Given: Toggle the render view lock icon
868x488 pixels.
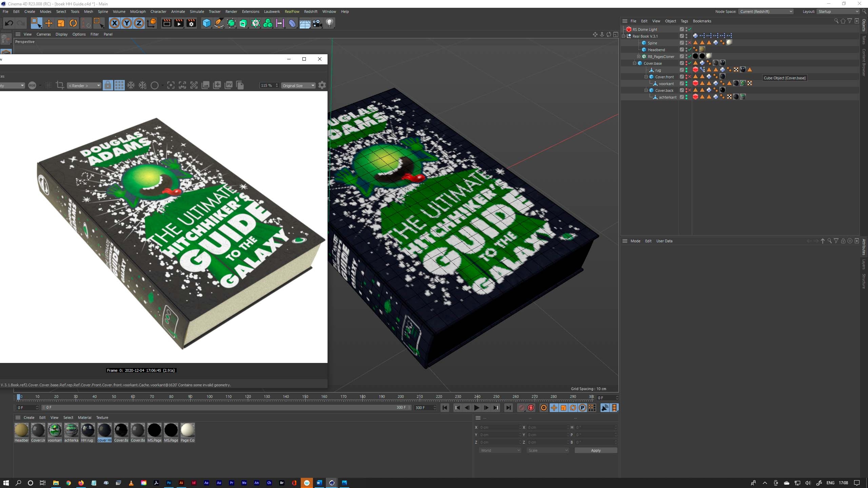Looking at the screenshot, I should [108, 85].
